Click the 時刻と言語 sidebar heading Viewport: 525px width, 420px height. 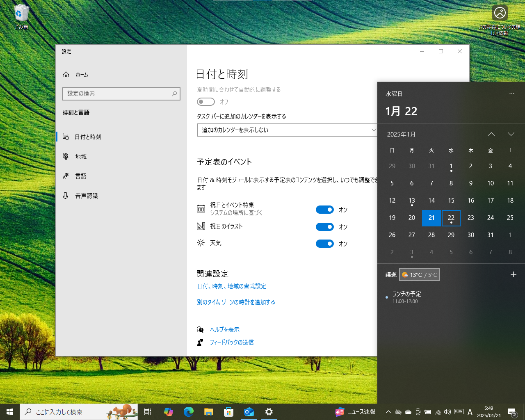pyautogui.click(x=76, y=113)
